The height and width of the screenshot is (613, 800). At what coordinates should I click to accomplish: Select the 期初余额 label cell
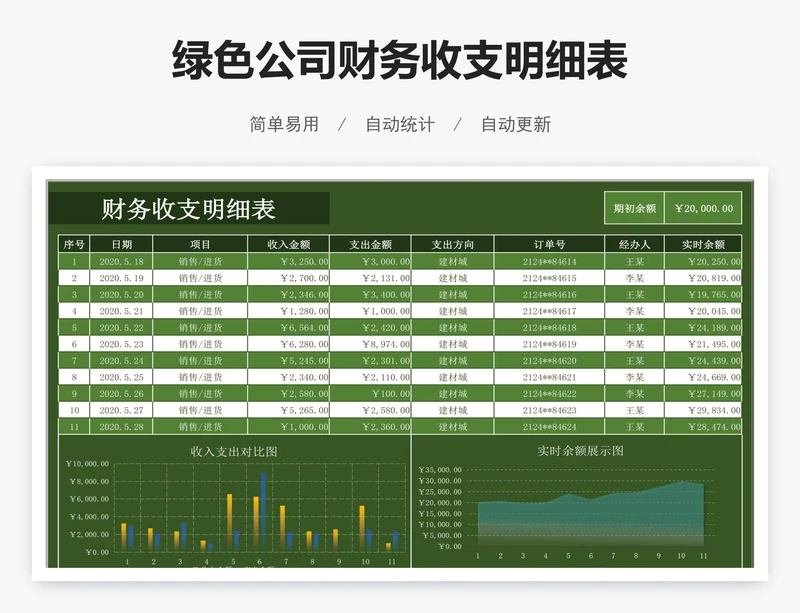point(634,208)
